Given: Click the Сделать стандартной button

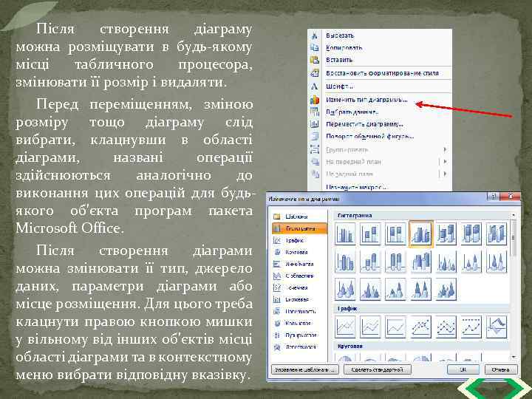Looking at the screenshot, I should pos(378,369).
